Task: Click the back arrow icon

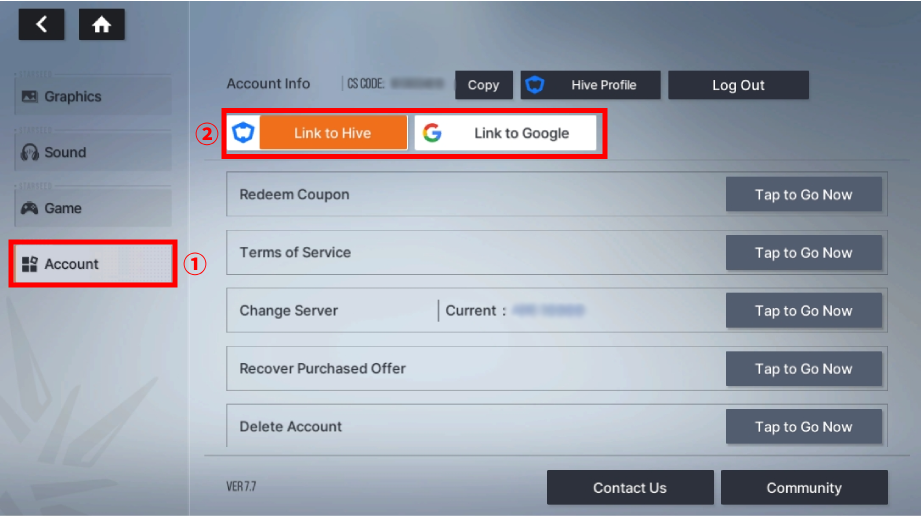Action: tap(42, 25)
